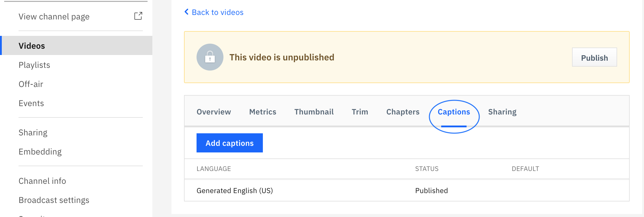
Task: Go to Playlists in the sidebar
Action: pyautogui.click(x=34, y=65)
